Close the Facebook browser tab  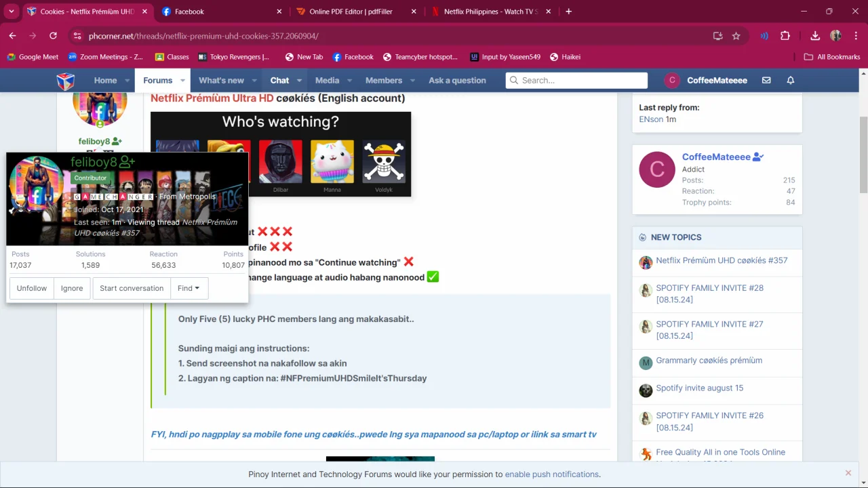tap(279, 12)
